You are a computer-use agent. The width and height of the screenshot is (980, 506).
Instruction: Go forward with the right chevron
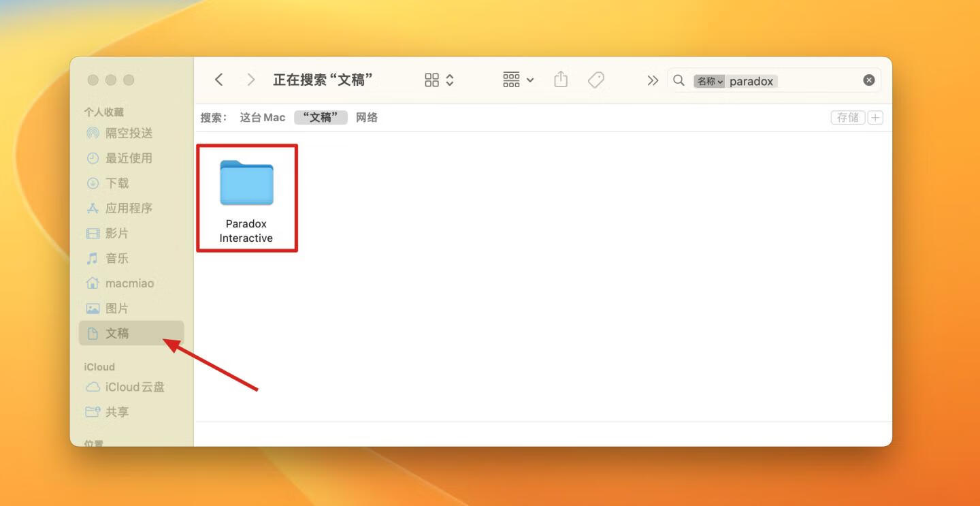tap(251, 80)
